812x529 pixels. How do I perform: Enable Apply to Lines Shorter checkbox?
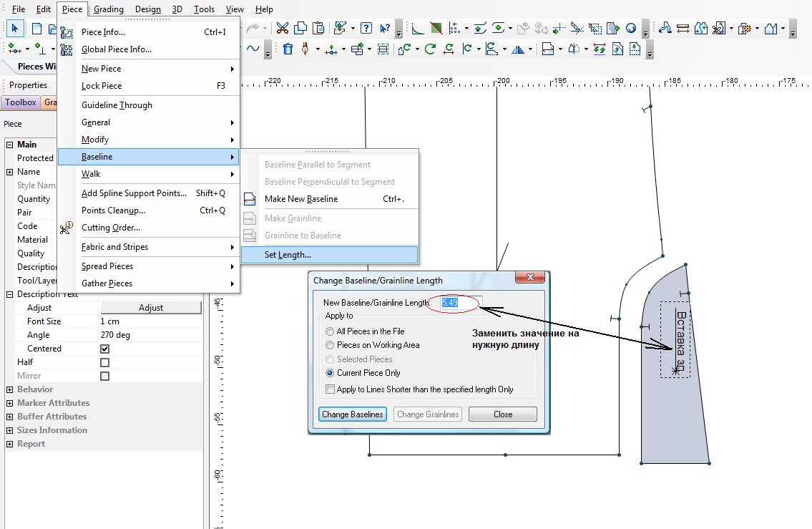point(330,389)
